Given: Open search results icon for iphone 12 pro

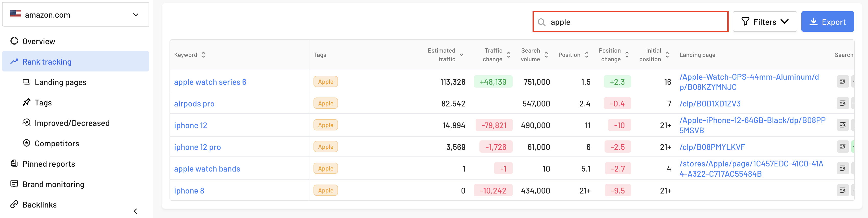Looking at the screenshot, I should 843,147.
